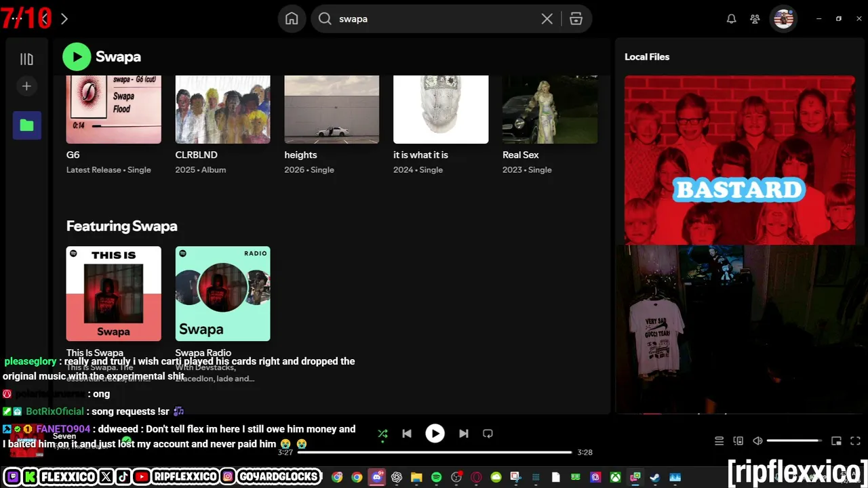Image resolution: width=868 pixels, height=488 pixels.
Task: Play Swapa with the green button
Action: pos(77,57)
